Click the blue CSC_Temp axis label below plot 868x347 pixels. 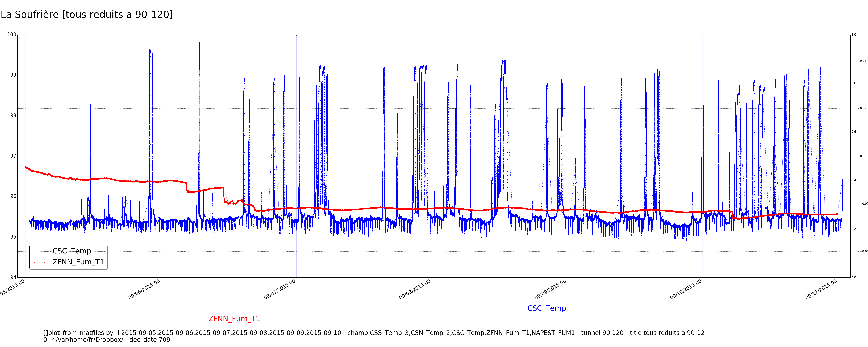(x=546, y=308)
